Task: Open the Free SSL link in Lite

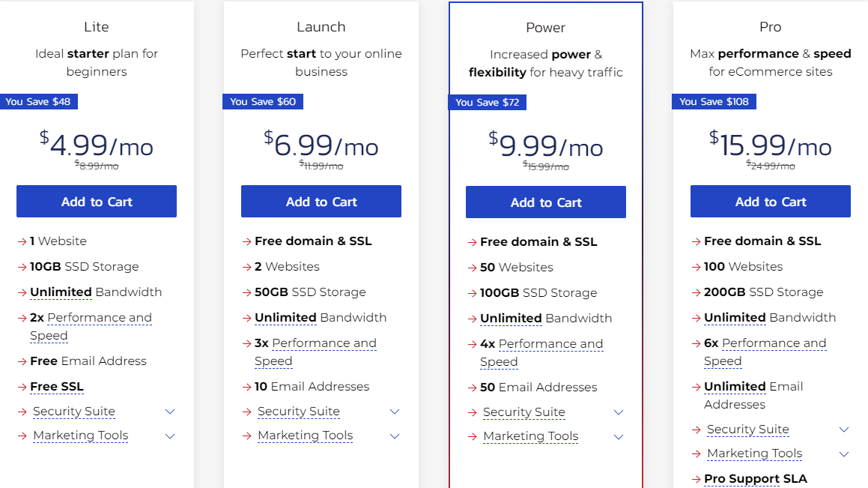Action: click(x=56, y=386)
